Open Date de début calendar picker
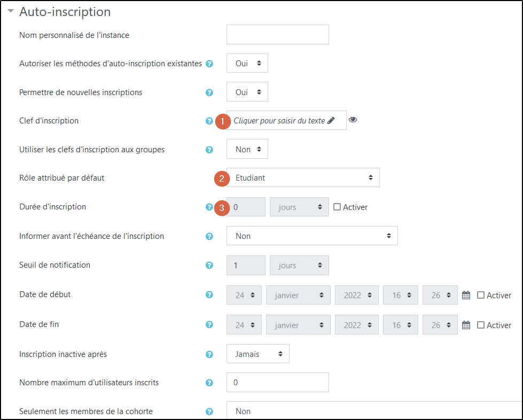523x420 pixels. click(466, 295)
